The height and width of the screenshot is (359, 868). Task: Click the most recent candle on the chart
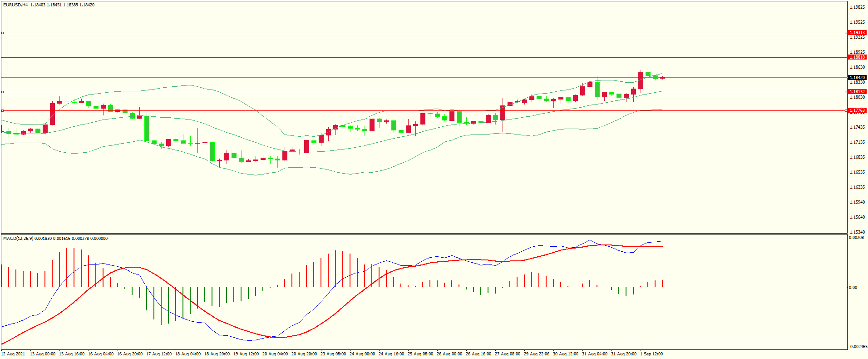[x=663, y=78]
